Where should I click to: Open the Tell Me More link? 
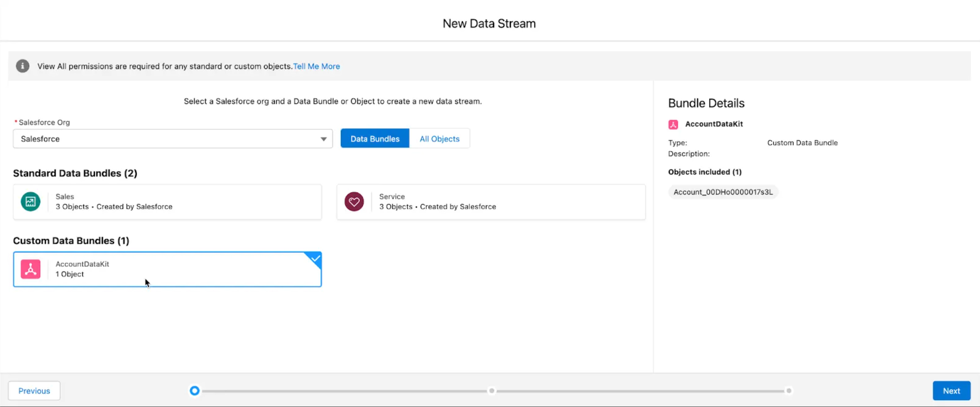click(x=317, y=66)
